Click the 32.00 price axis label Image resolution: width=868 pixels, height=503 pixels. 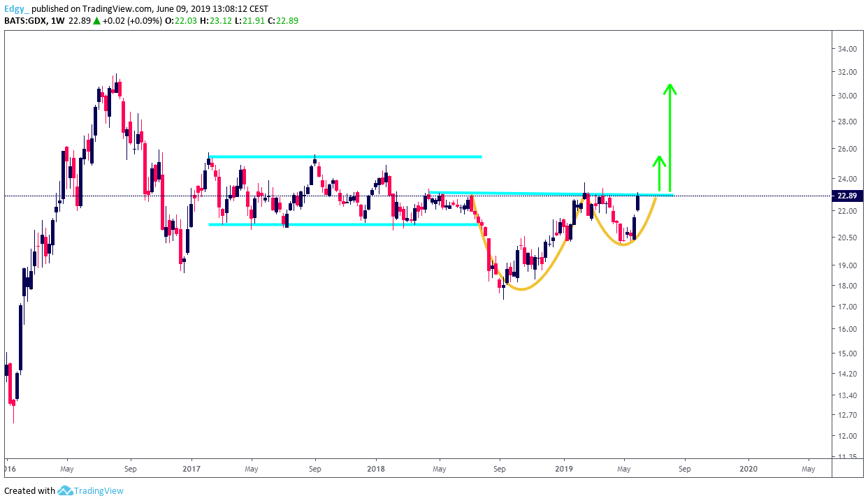(x=848, y=72)
